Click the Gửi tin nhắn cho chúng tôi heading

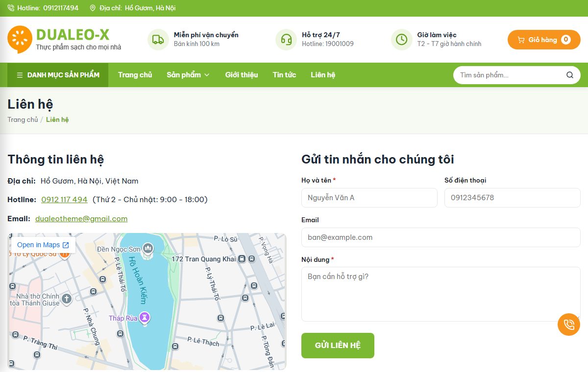(x=378, y=160)
